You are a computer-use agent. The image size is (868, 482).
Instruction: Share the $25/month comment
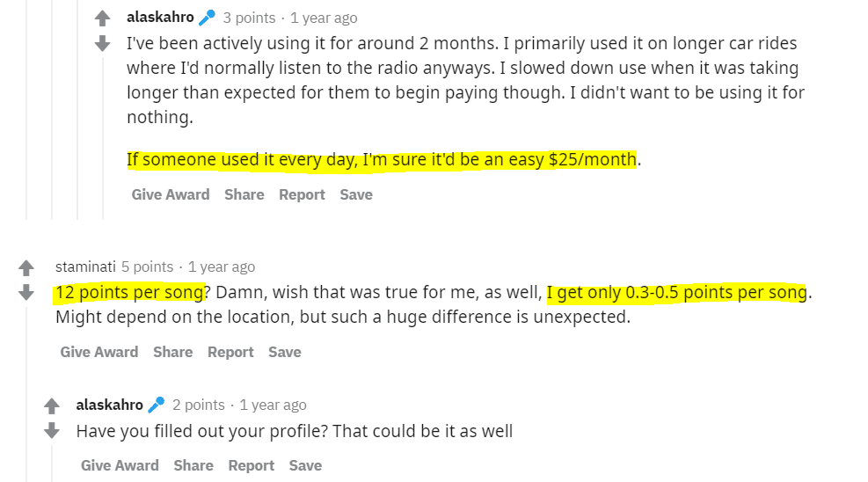click(x=244, y=194)
